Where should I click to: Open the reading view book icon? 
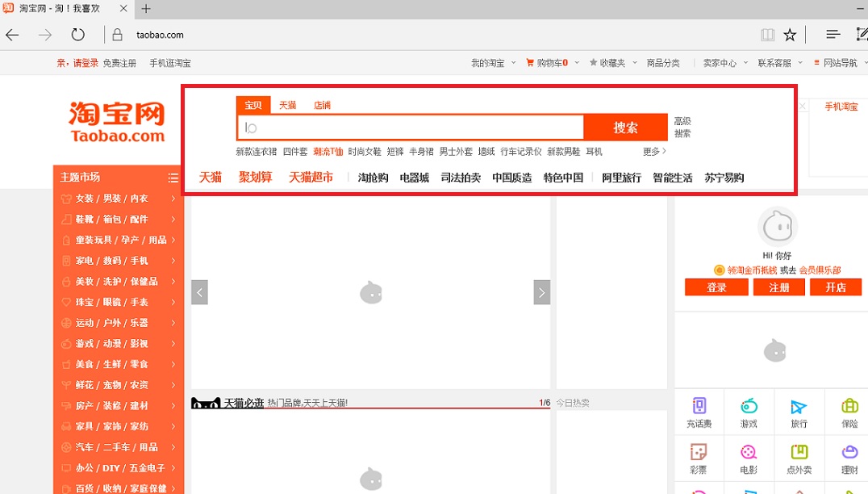coord(767,35)
